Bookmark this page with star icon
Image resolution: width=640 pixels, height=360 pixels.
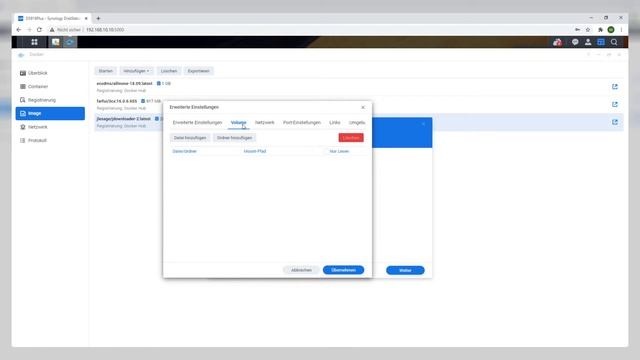pyautogui.click(x=588, y=30)
